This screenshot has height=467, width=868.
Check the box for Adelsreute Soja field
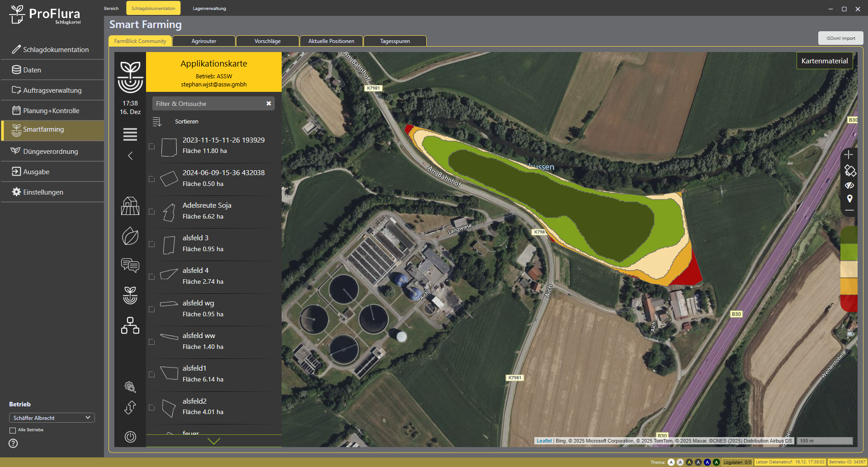click(x=152, y=212)
